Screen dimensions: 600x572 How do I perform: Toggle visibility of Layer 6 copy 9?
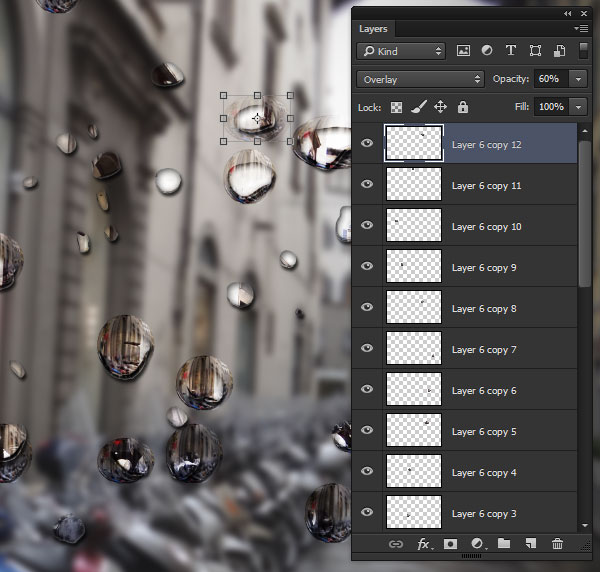pos(367,267)
